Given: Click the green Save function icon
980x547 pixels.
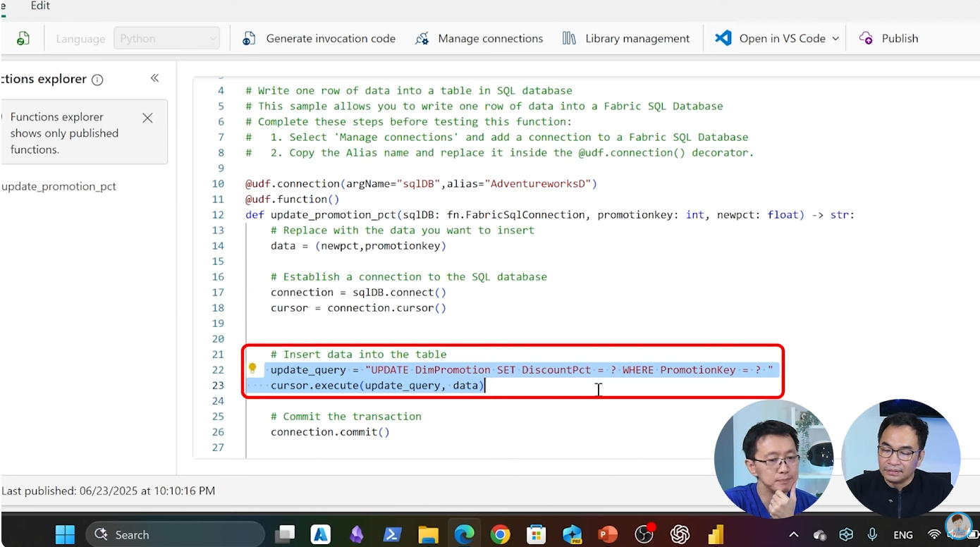Looking at the screenshot, I should (x=23, y=38).
